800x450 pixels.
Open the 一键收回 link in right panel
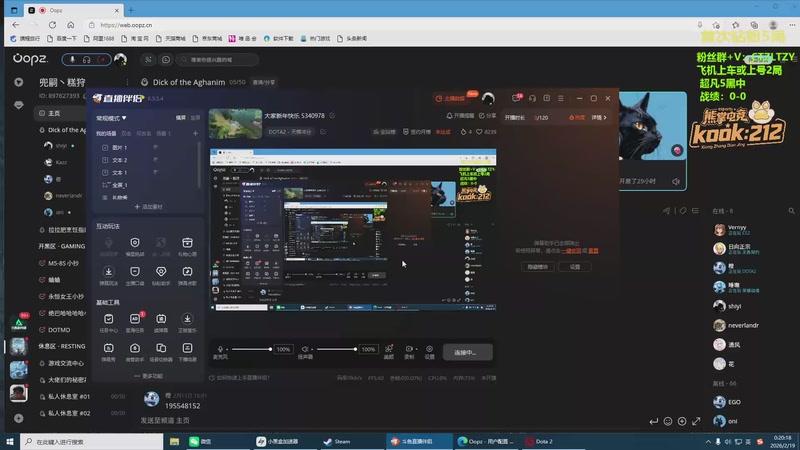[571, 251]
